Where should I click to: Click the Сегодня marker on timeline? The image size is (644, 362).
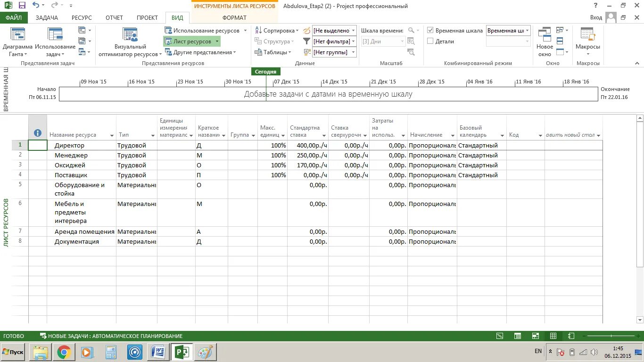pyautogui.click(x=266, y=72)
